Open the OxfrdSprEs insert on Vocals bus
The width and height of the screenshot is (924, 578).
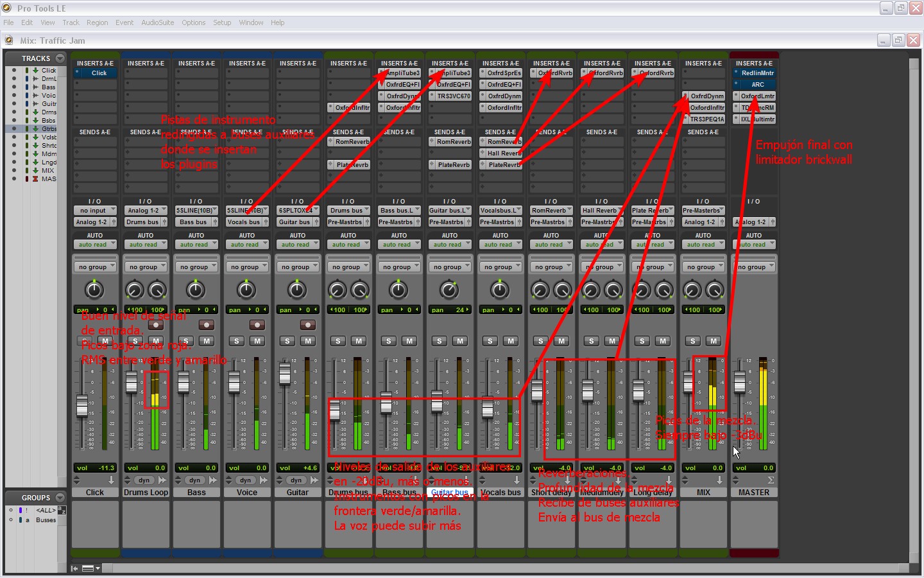pos(501,73)
